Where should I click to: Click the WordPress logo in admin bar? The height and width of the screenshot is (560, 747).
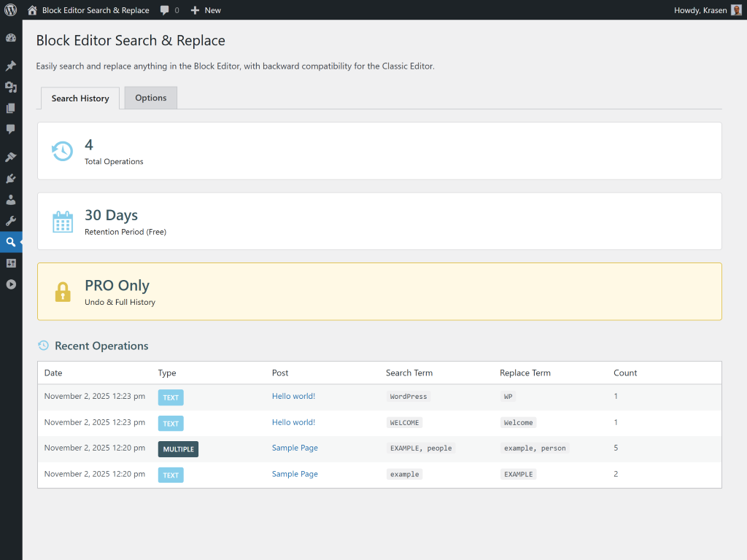10,10
